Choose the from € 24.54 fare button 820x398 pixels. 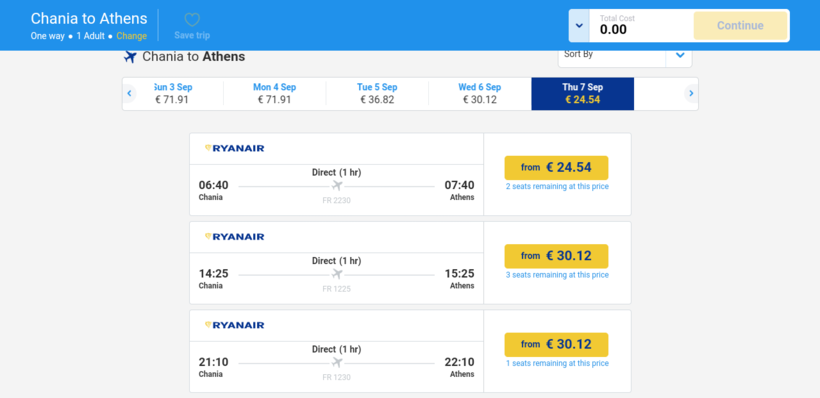(x=556, y=168)
